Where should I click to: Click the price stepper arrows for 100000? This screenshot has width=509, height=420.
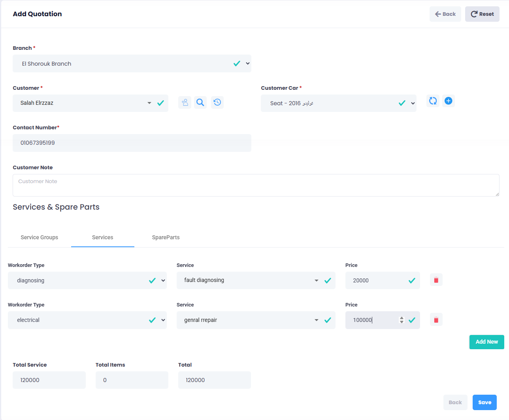click(402, 320)
